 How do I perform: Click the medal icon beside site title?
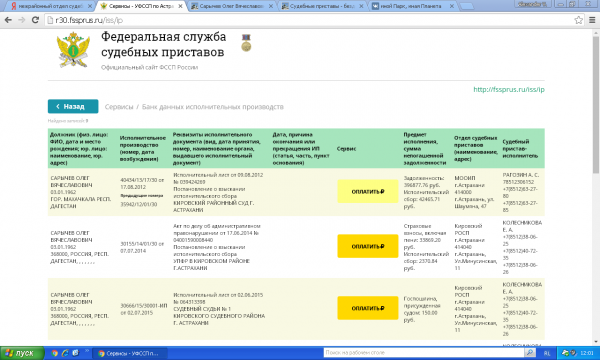click(246, 43)
